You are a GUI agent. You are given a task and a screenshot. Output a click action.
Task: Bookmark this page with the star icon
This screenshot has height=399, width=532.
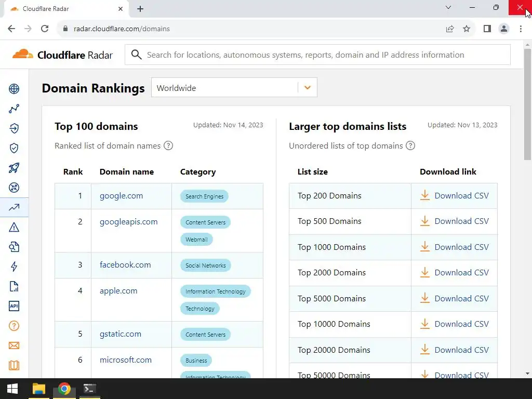(x=467, y=29)
